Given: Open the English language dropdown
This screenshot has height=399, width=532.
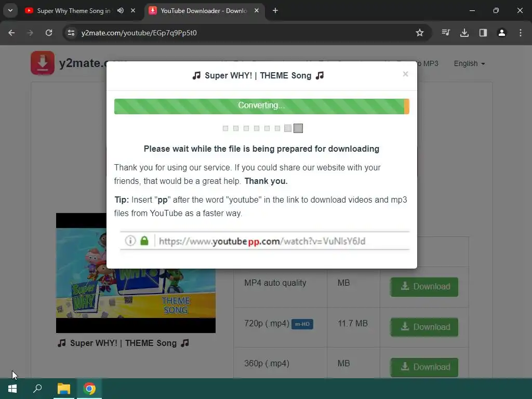Looking at the screenshot, I should tap(469, 63).
